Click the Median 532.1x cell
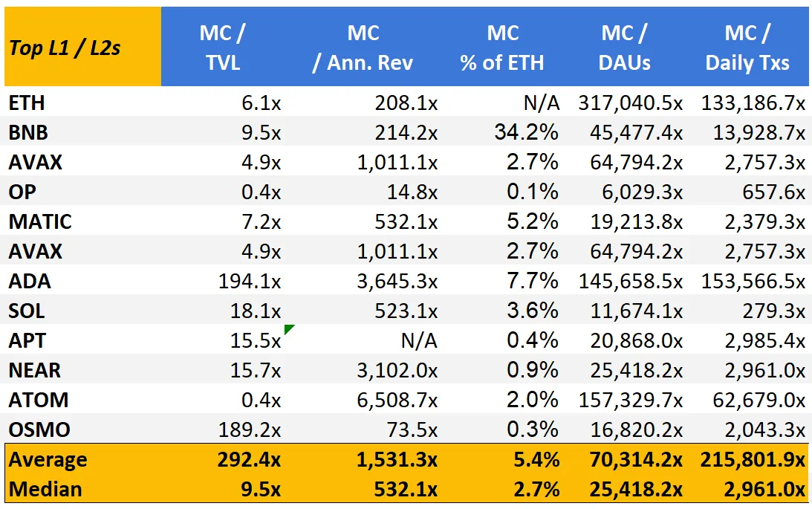The height and width of the screenshot is (509, 812). [x=406, y=490]
